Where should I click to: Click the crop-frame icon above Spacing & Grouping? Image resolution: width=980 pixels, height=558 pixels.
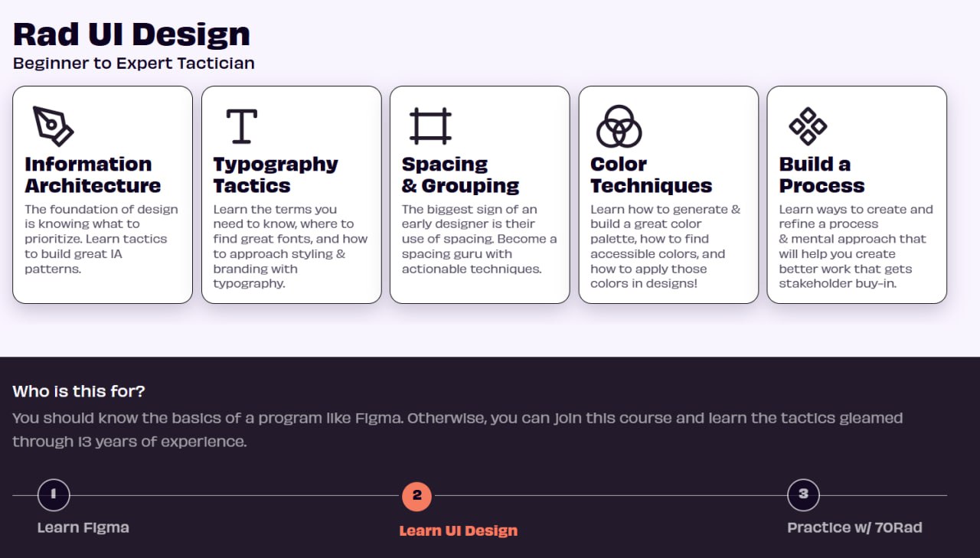(430, 126)
